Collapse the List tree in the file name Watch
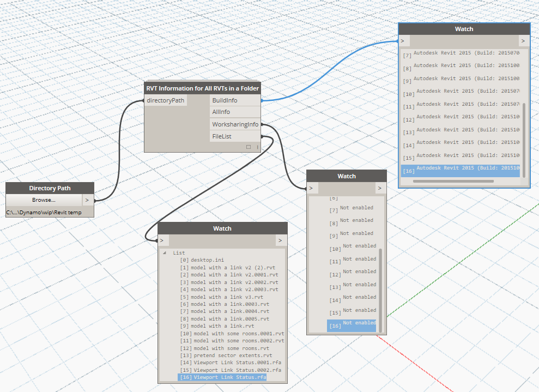539x392 pixels. point(163,252)
